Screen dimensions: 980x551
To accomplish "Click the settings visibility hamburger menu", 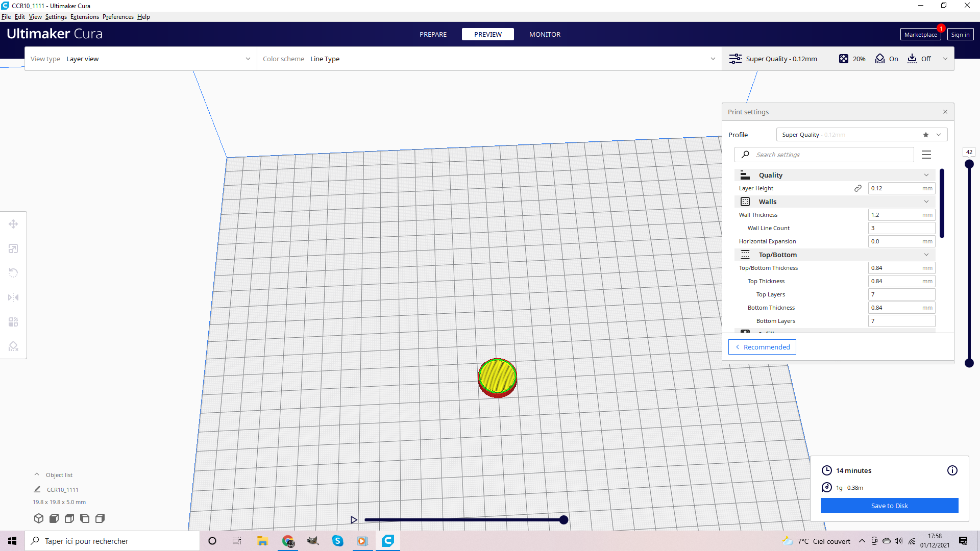I will coord(926,155).
